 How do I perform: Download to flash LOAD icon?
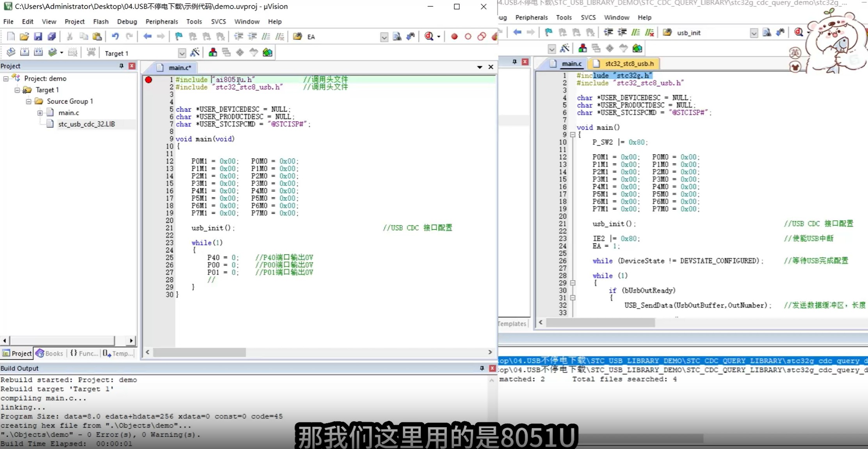point(91,52)
